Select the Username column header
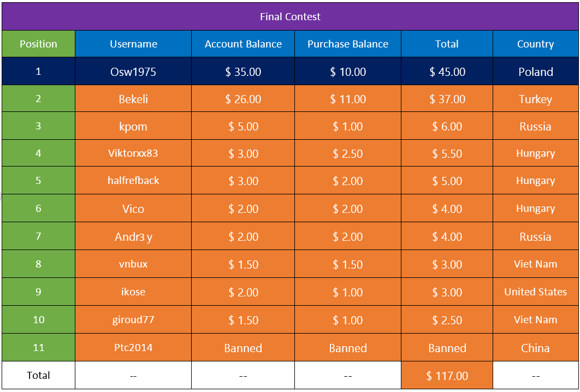The image size is (580, 392). (133, 44)
